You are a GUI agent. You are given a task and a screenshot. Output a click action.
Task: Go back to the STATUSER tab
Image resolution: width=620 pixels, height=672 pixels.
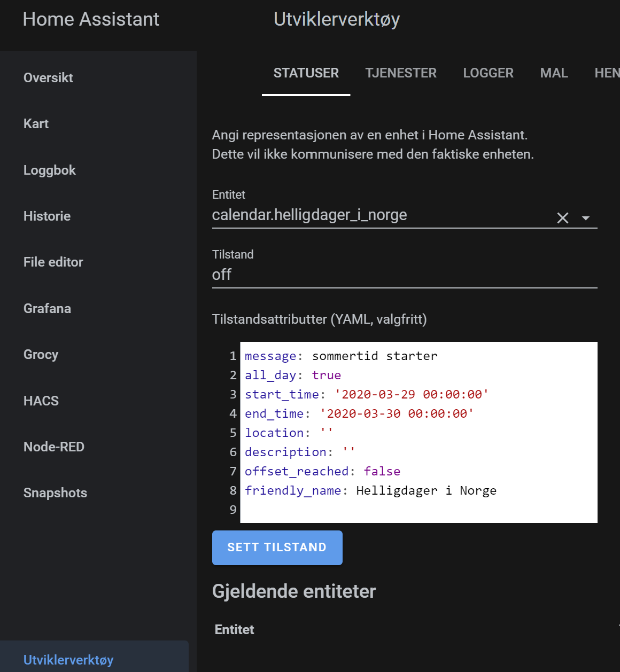click(306, 73)
